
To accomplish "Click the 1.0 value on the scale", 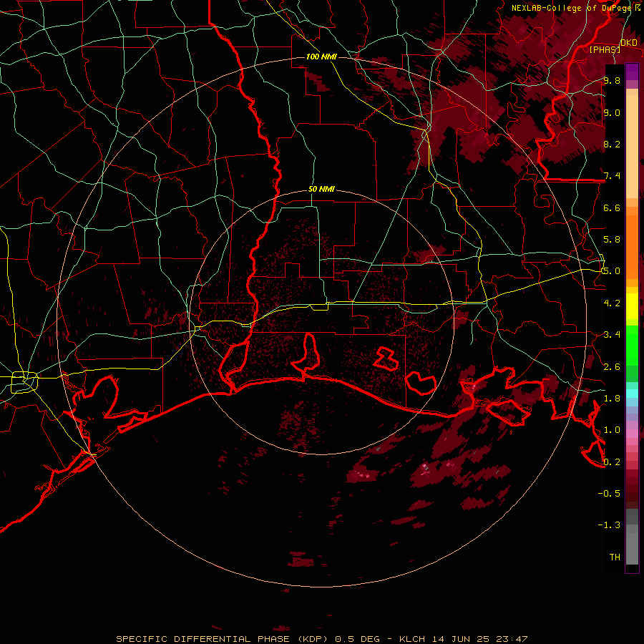I will (612, 430).
